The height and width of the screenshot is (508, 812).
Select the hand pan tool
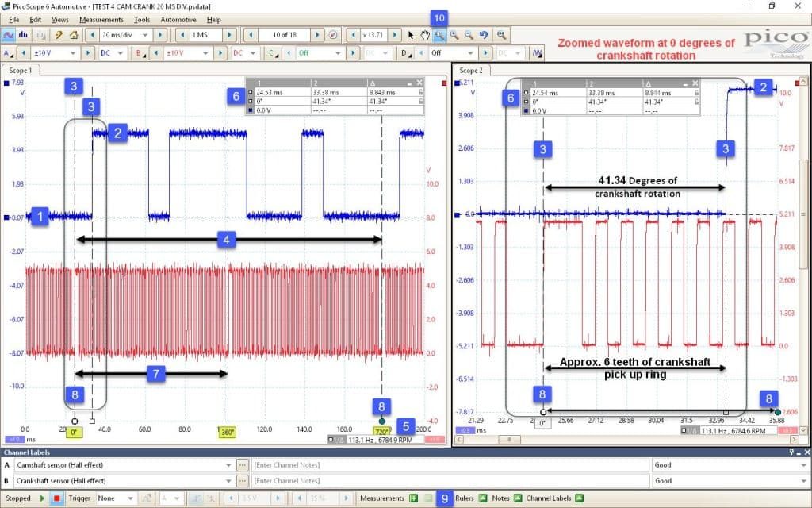point(425,35)
